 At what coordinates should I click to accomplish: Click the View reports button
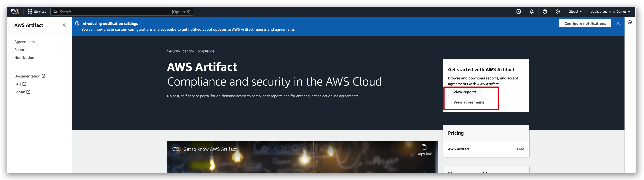point(465,92)
